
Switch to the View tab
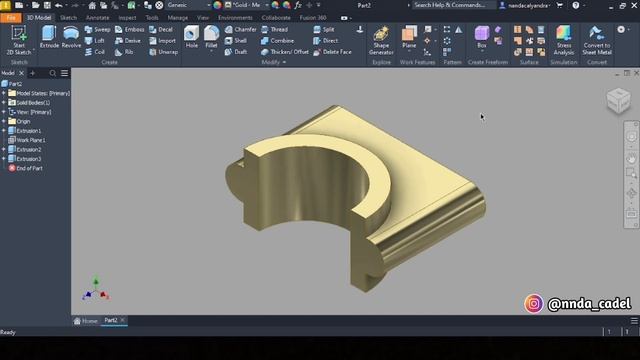coord(202,18)
